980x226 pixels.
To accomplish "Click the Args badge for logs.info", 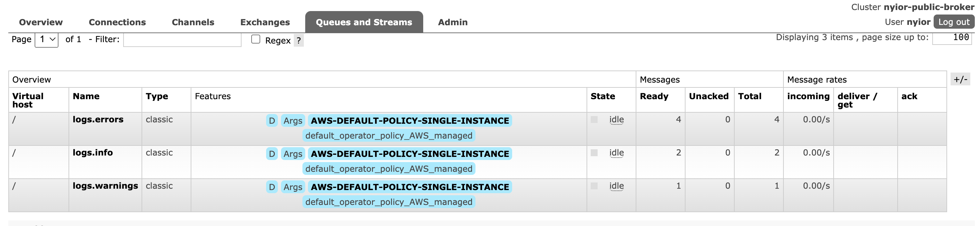I will tap(292, 154).
